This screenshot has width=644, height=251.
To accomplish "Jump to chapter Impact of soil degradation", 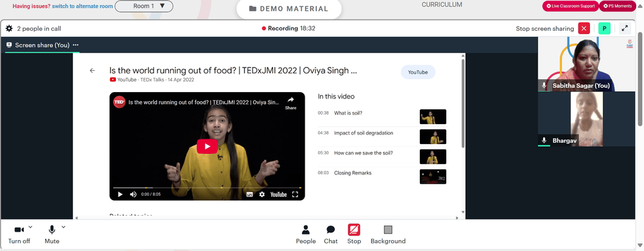I will pyautogui.click(x=363, y=133).
